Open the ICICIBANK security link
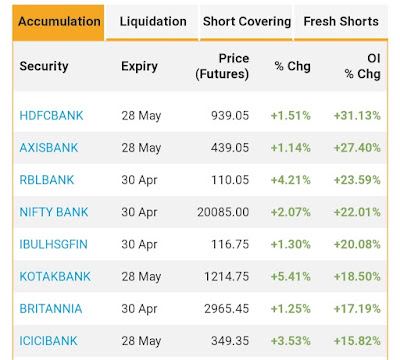 tap(48, 341)
